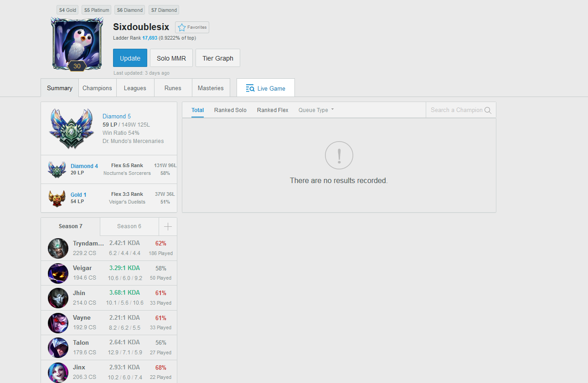Select the Ranked Flex filter tab
Image resolution: width=588 pixels, height=383 pixels.
click(273, 110)
